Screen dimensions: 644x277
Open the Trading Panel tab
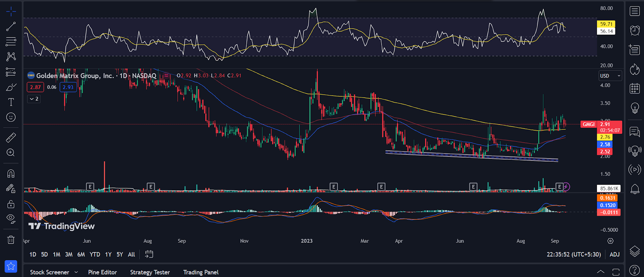tap(201, 272)
